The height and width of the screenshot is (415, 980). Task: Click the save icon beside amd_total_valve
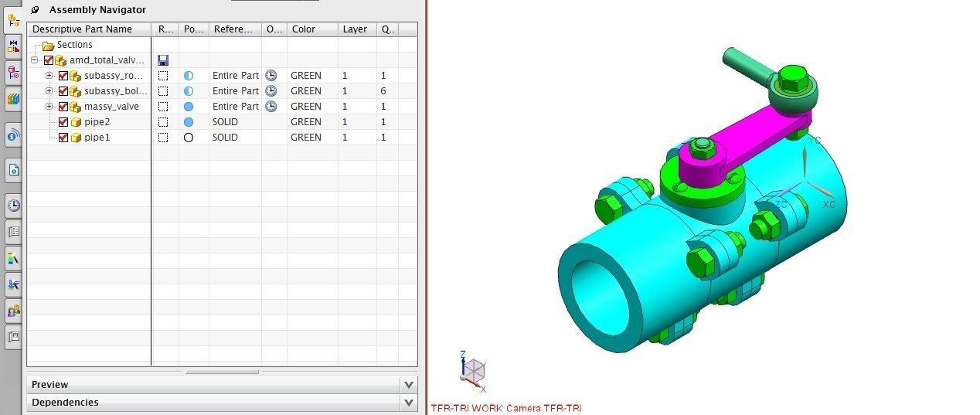[163, 60]
